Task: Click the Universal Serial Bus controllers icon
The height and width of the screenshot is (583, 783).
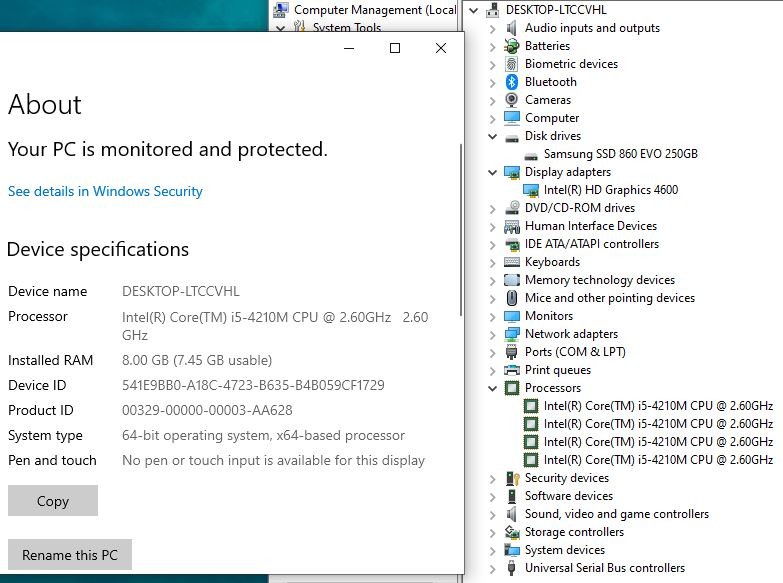Action: click(x=511, y=568)
